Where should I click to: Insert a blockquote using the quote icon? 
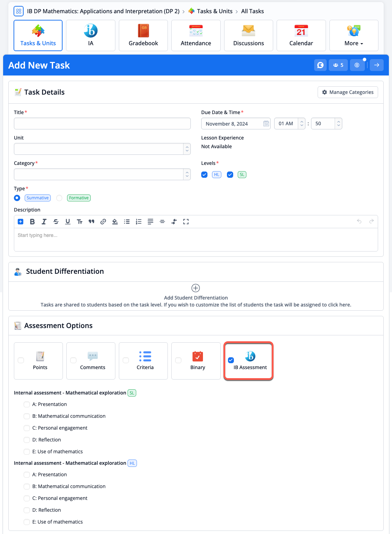coord(91,222)
